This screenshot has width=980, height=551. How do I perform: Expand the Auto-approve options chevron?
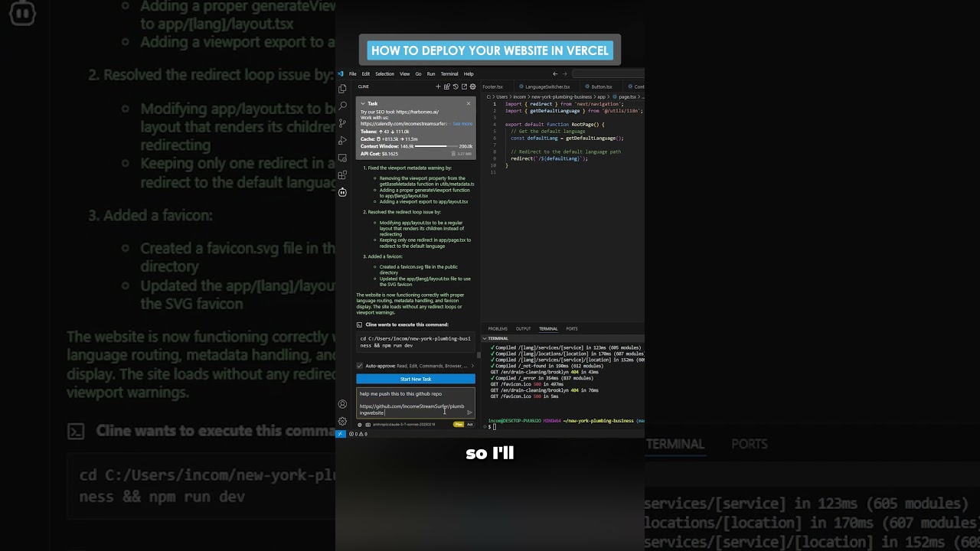pos(472,366)
